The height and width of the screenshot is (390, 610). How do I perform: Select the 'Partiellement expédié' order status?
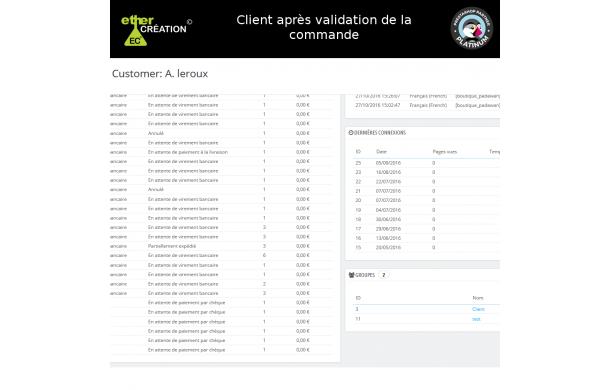(x=172, y=246)
